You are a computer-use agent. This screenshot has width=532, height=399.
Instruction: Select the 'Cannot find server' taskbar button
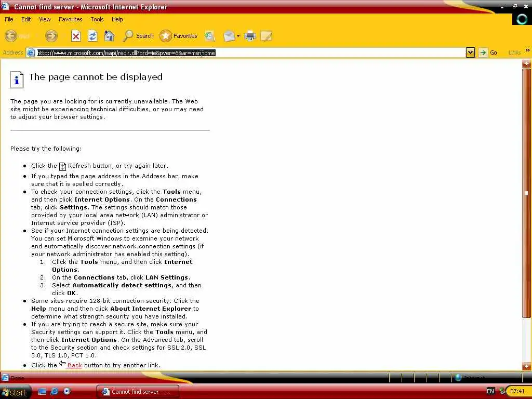click(x=138, y=392)
